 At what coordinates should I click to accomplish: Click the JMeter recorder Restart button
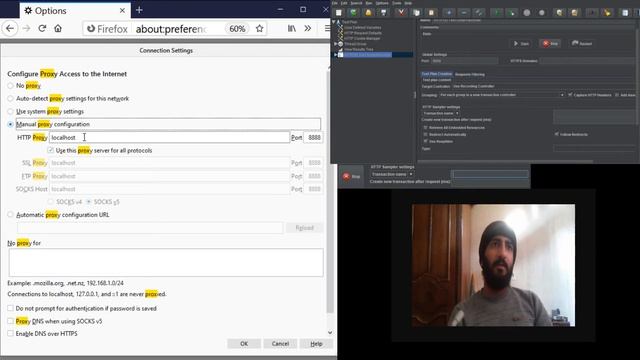click(x=582, y=43)
